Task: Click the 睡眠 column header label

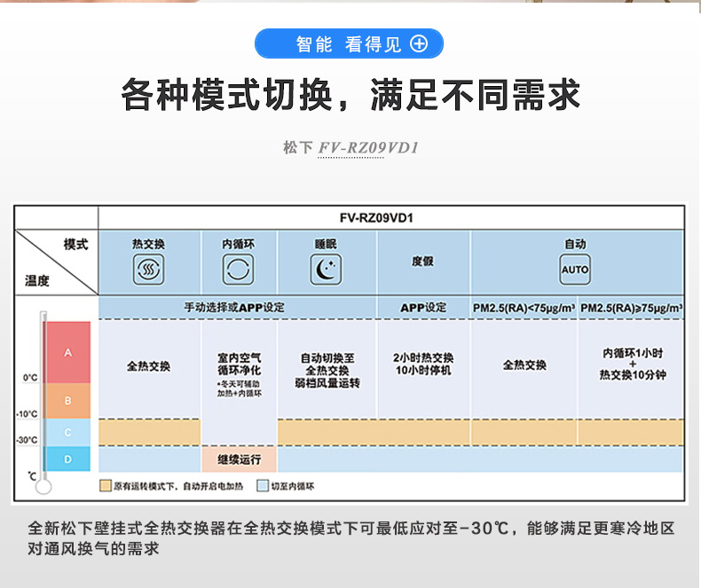Action: pos(326,244)
